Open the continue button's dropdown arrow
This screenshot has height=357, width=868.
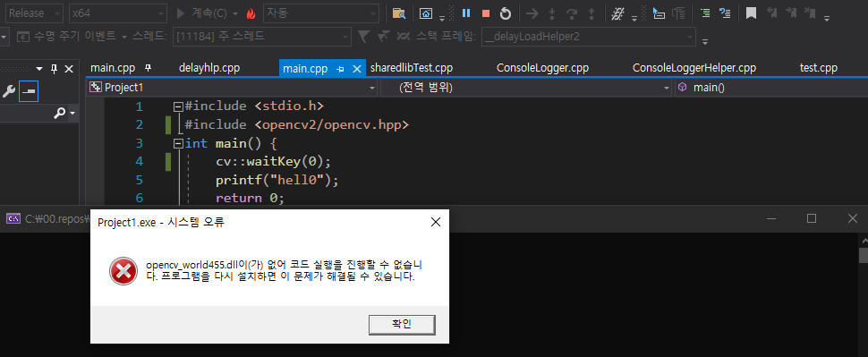click(x=235, y=13)
